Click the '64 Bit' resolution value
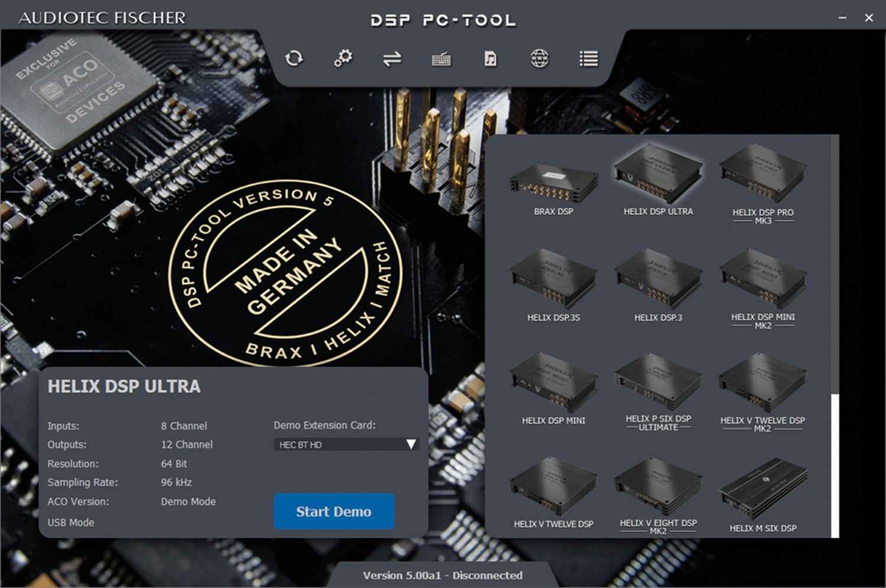Image resolution: width=886 pixels, height=588 pixels. [x=174, y=464]
